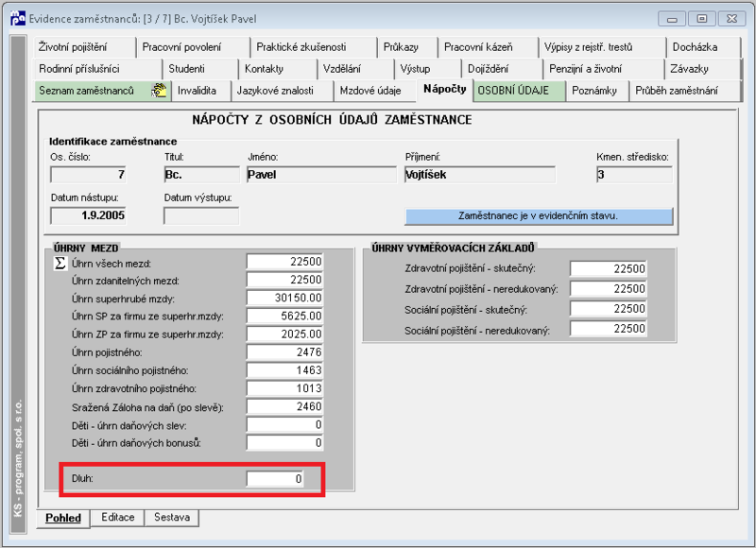Click the Úhrn superhrubé mzdy field
This screenshot has width=756, height=548.
click(x=284, y=298)
